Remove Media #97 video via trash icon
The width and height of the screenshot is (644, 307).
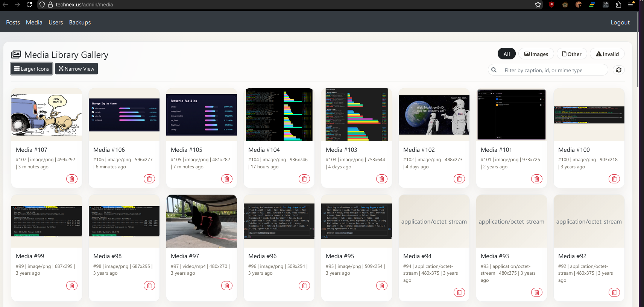click(227, 286)
